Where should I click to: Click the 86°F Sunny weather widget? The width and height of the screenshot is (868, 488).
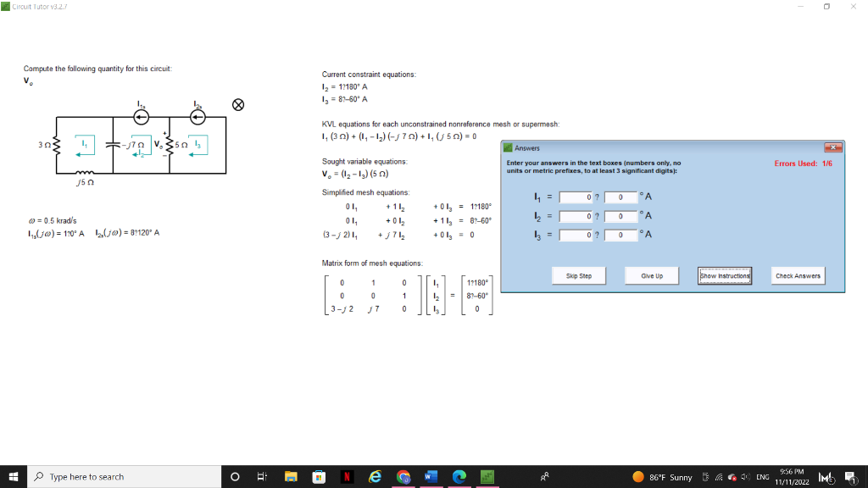tap(663, 476)
